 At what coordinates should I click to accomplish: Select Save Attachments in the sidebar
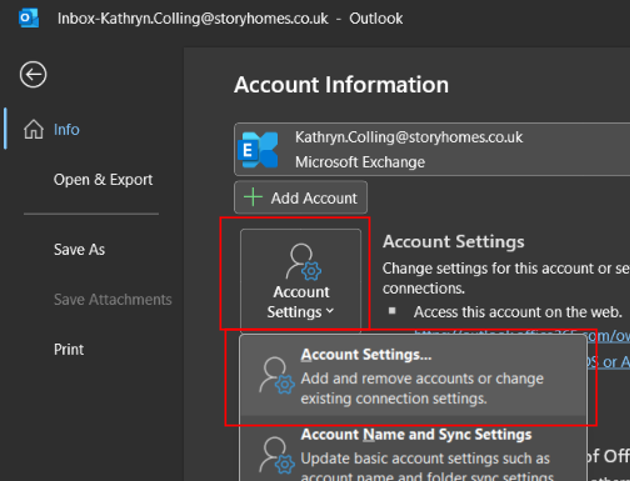pos(112,299)
